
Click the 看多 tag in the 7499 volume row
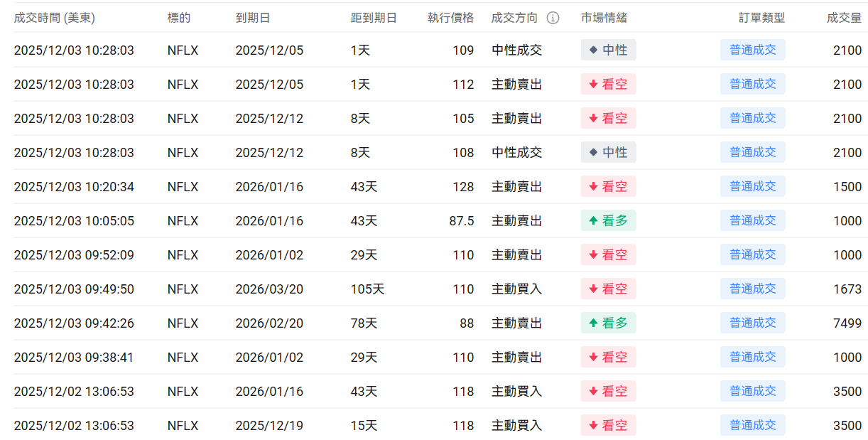pyautogui.click(x=608, y=323)
